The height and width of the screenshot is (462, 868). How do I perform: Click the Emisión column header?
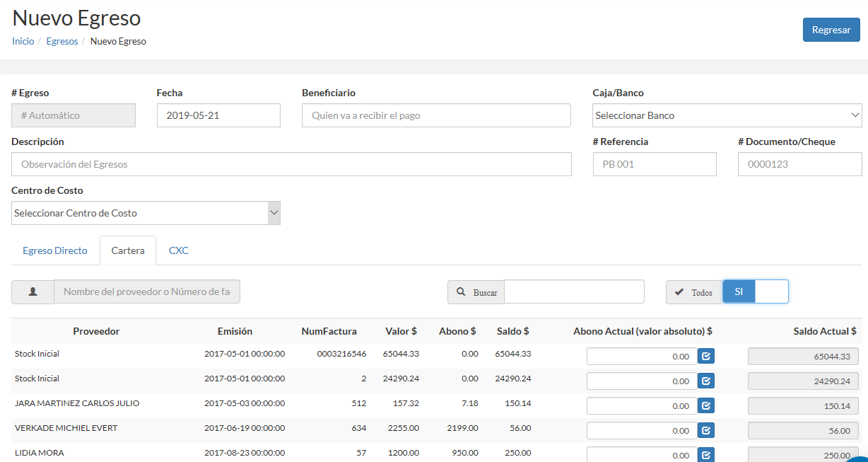(x=235, y=331)
